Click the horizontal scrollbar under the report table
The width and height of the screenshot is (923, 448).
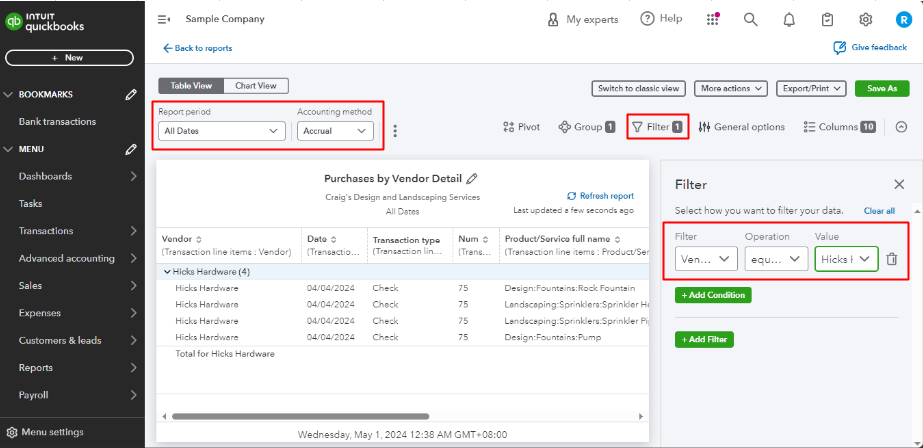click(x=300, y=416)
